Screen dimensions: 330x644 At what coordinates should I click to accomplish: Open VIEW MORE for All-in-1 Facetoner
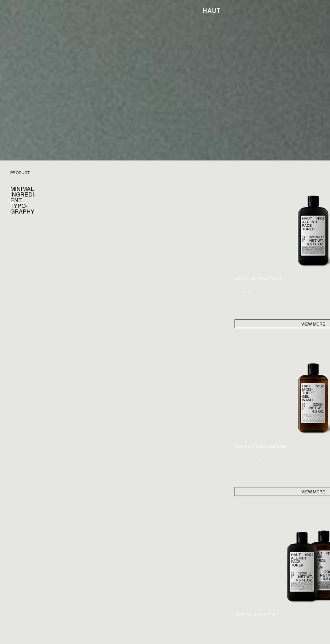[282, 324]
